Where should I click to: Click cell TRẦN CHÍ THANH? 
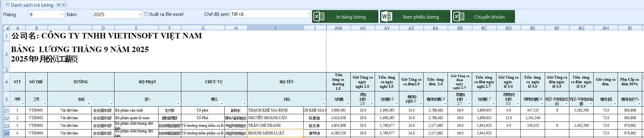click(x=275, y=126)
